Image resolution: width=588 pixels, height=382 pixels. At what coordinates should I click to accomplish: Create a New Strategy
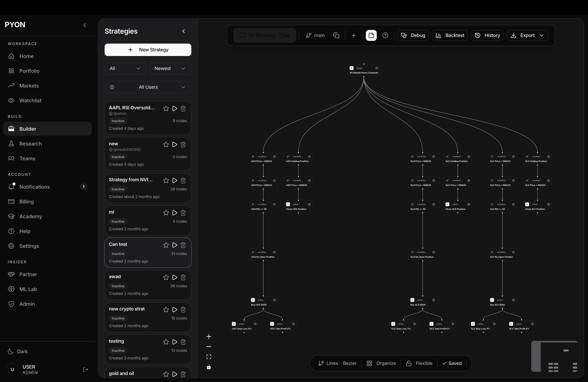click(x=148, y=50)
